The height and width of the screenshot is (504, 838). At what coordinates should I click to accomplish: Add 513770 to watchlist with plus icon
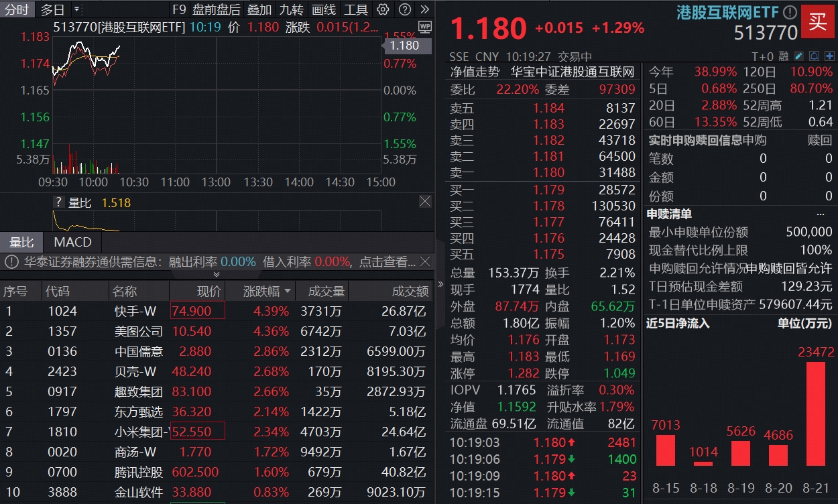pos(830,56)
